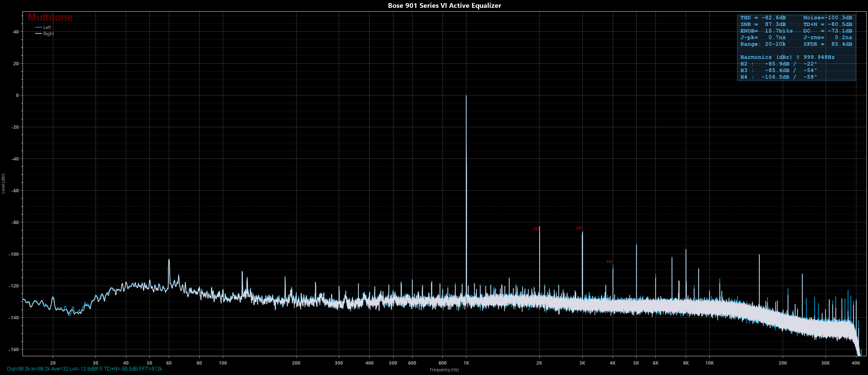The width and height of the screenshot is (868, 375).
Task: Click the THD = -82.6dB readout
Action: coord(763,18)
